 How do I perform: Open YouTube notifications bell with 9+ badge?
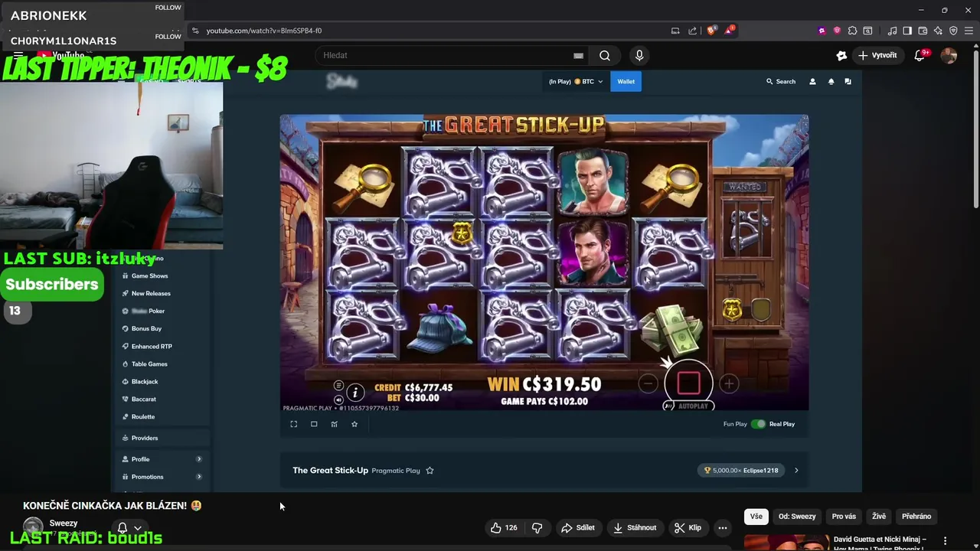[920, 55]
